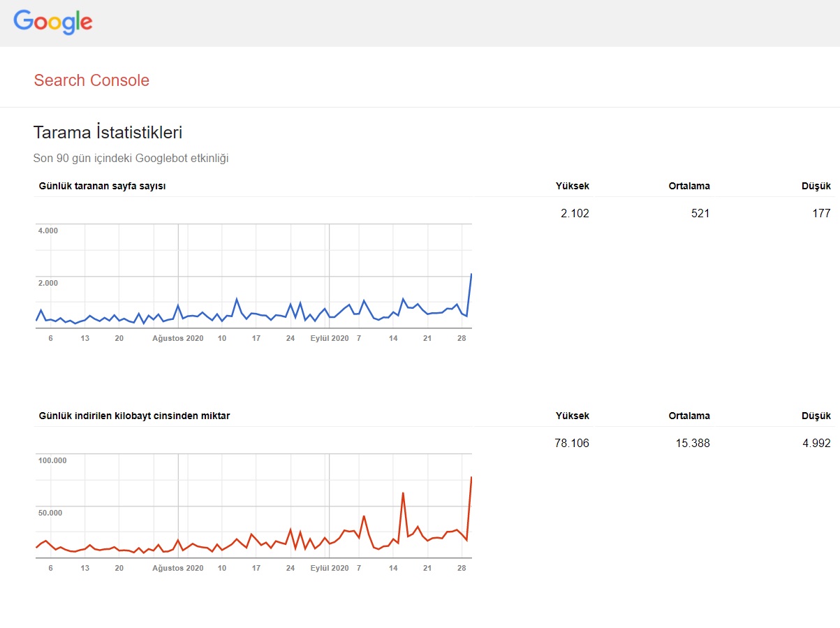Click Düşük header in pages-crawled row
This screenshot has height=628, width=840.
[816, 186]
